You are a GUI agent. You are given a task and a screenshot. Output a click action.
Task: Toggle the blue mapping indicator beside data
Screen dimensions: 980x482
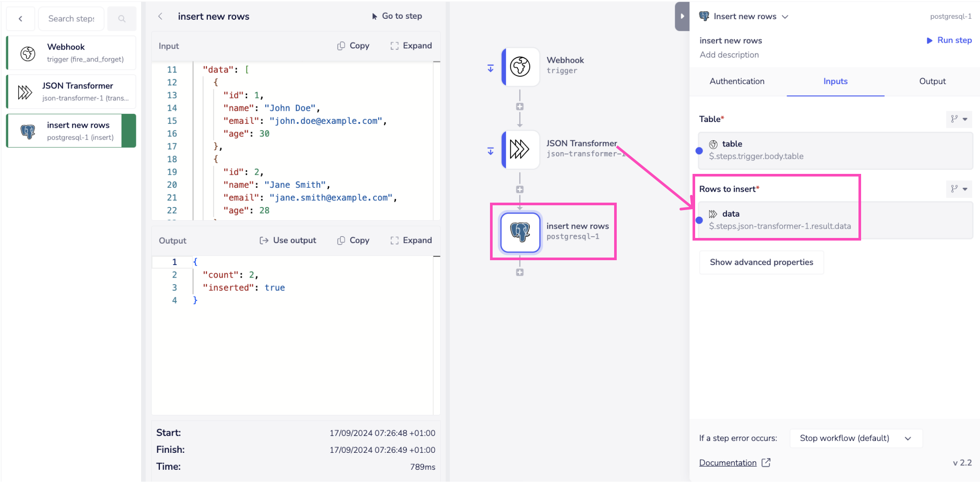(700, 221)
